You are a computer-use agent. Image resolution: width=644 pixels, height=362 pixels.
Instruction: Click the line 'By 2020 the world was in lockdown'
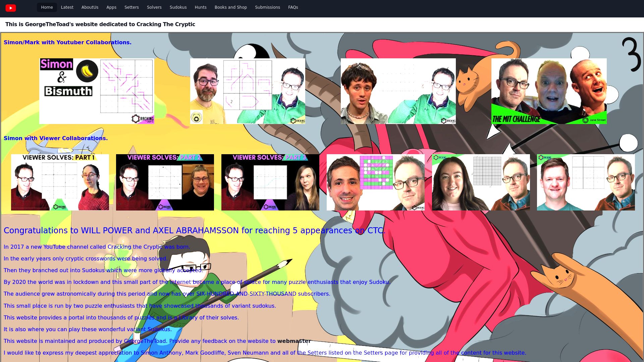[197, 282]
